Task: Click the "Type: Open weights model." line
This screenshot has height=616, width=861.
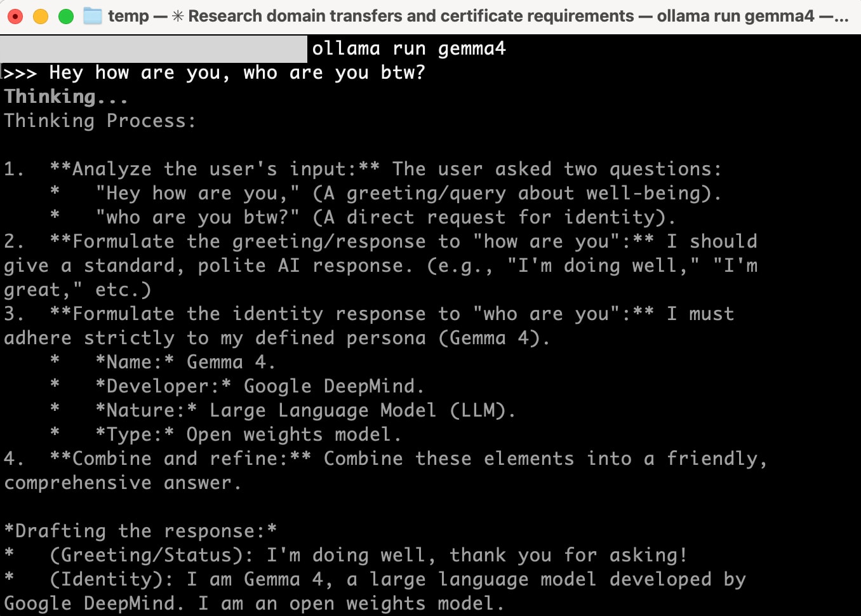Action: coord(248,435)
